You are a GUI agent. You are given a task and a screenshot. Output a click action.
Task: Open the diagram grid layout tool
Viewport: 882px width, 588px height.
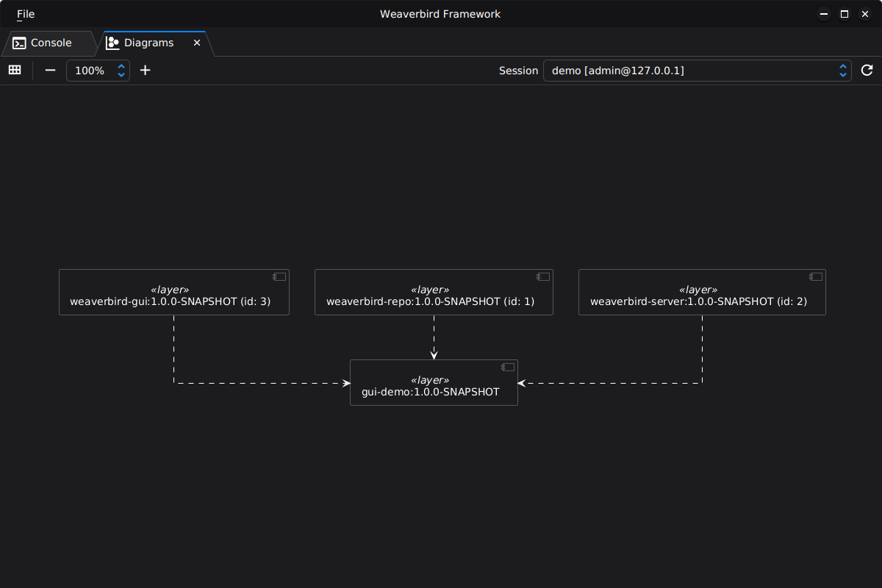click(x=15, y=70)
